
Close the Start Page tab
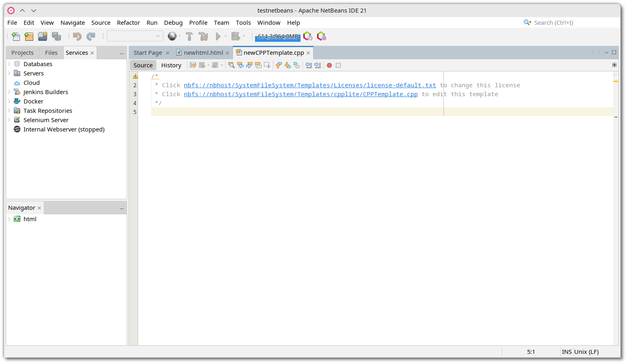(x=167, y=53)
